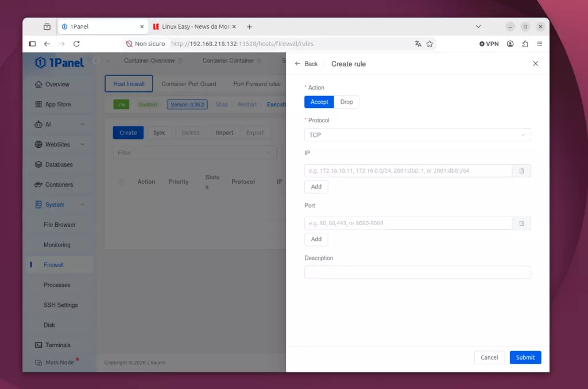The height and width of the screenshot is (389, 588).
Task: Delete the IP entry with trash icon
Action: tap(521, 171)
